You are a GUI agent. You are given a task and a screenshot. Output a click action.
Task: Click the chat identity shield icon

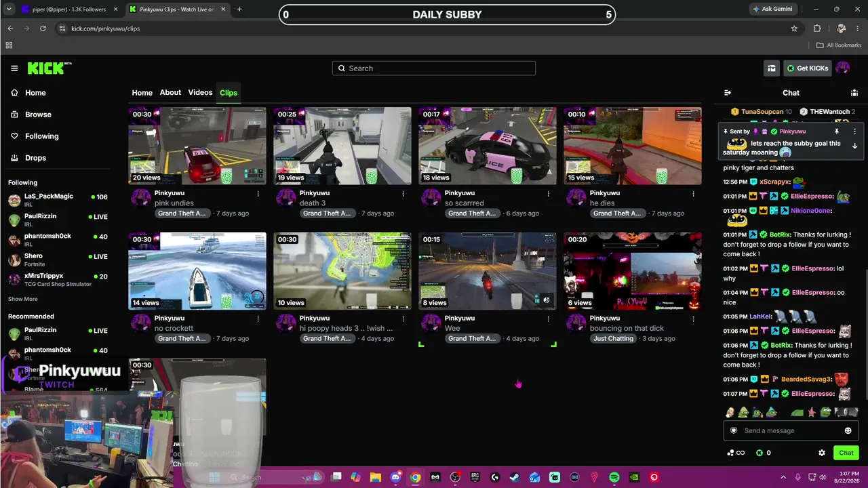734,430
